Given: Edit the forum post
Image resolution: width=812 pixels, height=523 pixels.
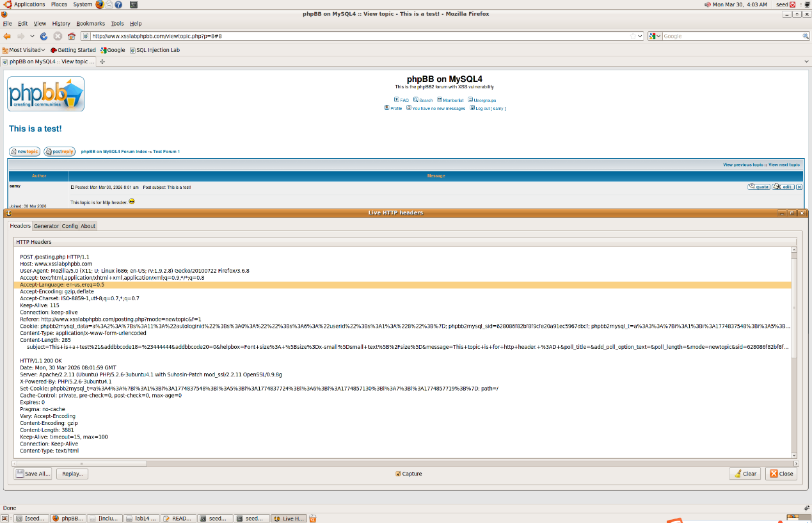Looking at the screenshot, I should [x=783, y=187].
